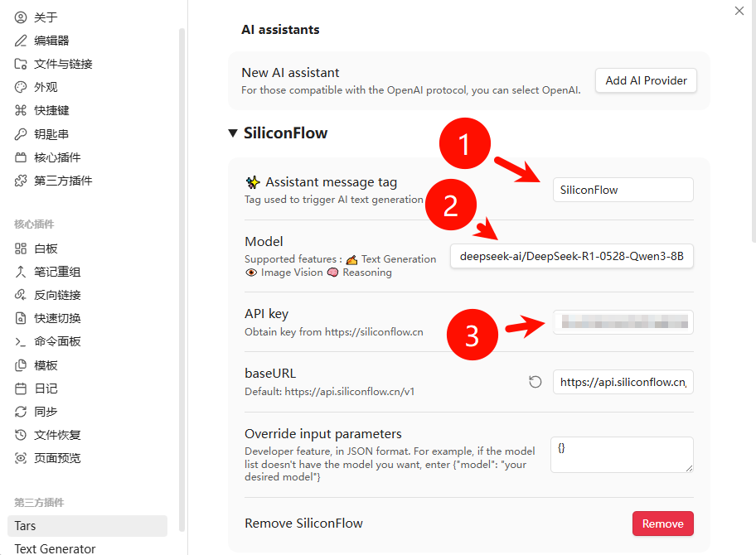Click the red Remove button

click(663, 524)
